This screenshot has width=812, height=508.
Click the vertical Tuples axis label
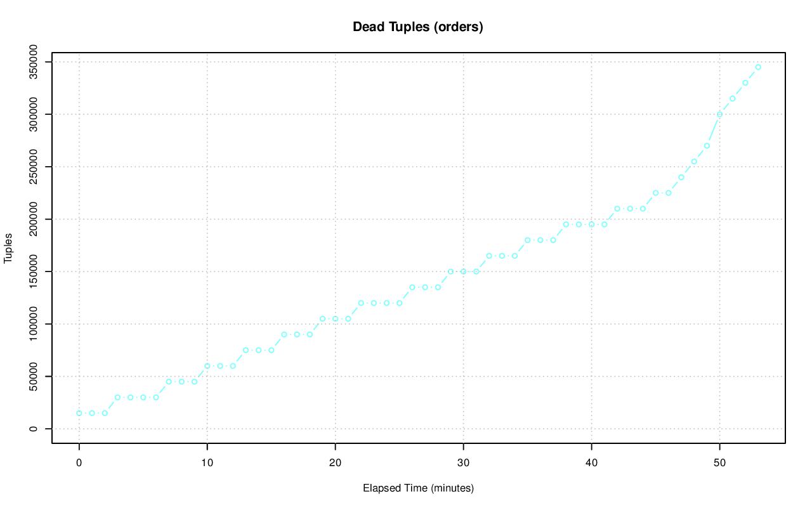pyautogui.click(x=8, y=248)
